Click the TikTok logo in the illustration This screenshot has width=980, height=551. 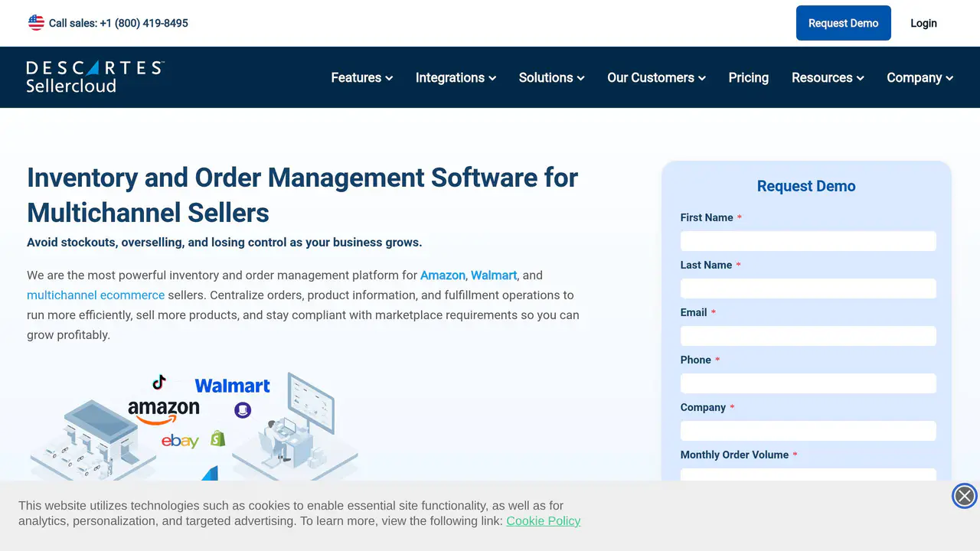(158, 382)
